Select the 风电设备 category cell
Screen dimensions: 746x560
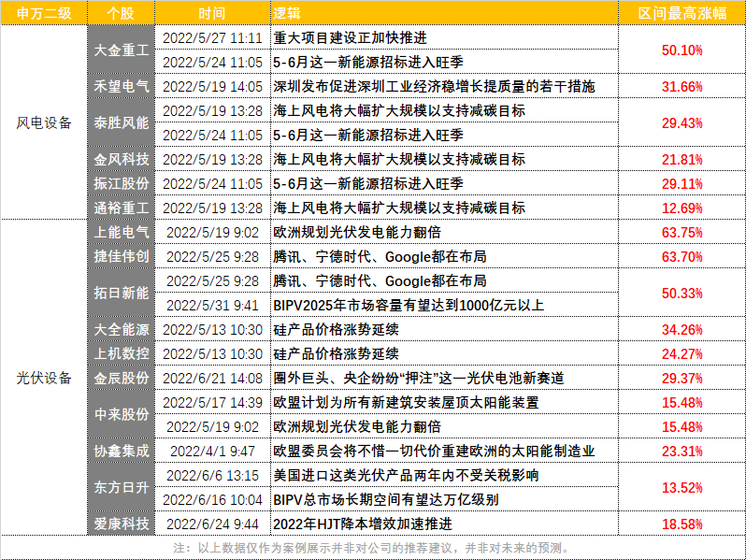coord(44,122)
